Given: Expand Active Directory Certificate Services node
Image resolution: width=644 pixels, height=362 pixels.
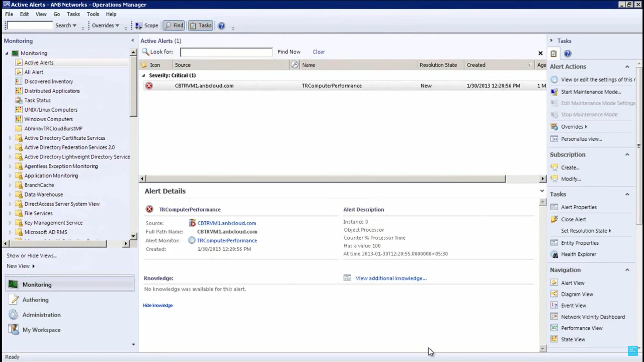Looking at the screenshot, I should coord(10,138).
